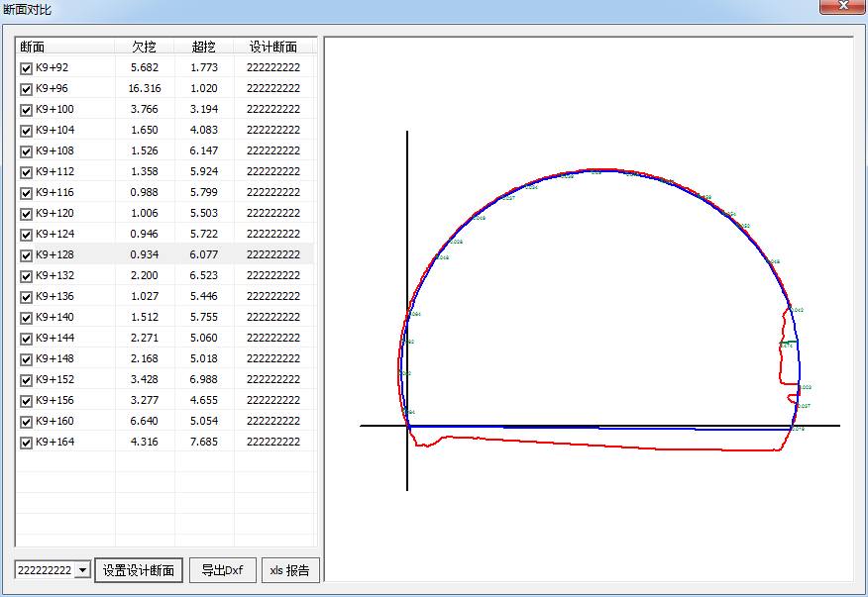The image size is (868, 597).
Task: Click the 16.316 underbreak value
Action: (x=145, y=89)
